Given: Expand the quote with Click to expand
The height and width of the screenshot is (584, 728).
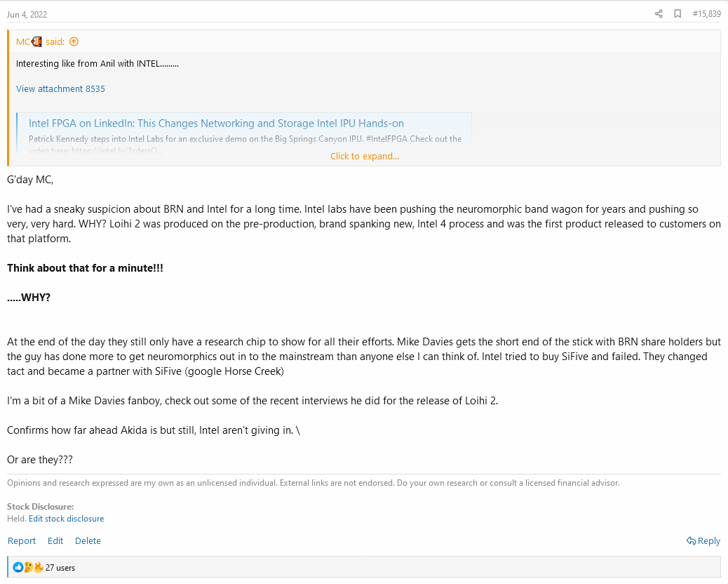Looking at the screenshot, I should 365,156.
